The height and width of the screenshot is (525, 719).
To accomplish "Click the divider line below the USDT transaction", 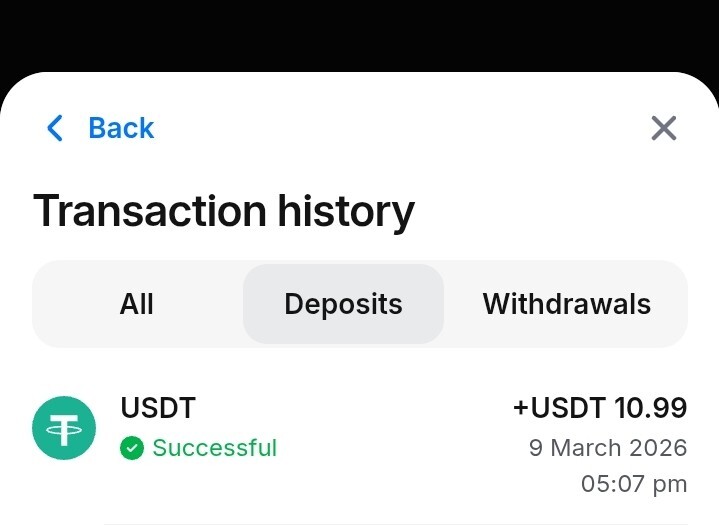I will (x=400, y=523).
